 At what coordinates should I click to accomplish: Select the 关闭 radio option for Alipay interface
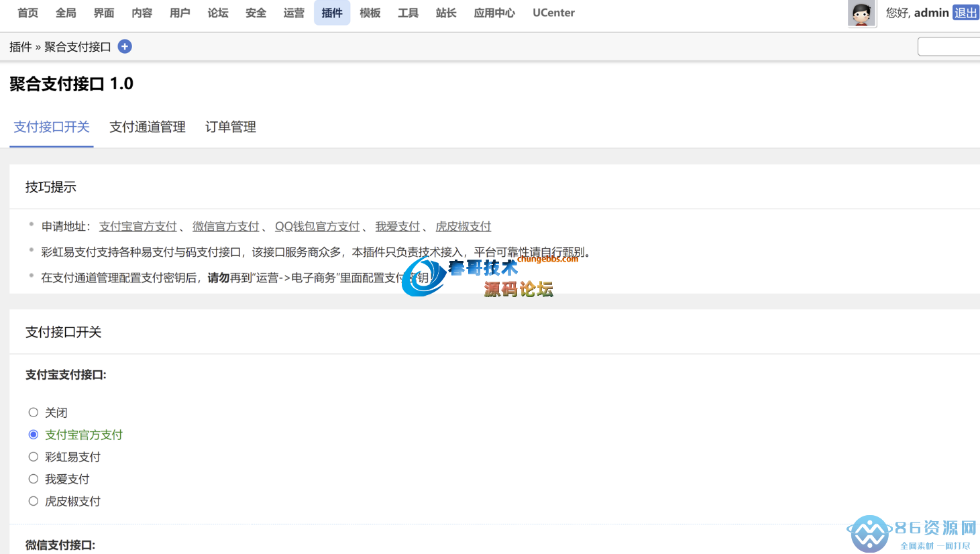(x=34, y=412)
